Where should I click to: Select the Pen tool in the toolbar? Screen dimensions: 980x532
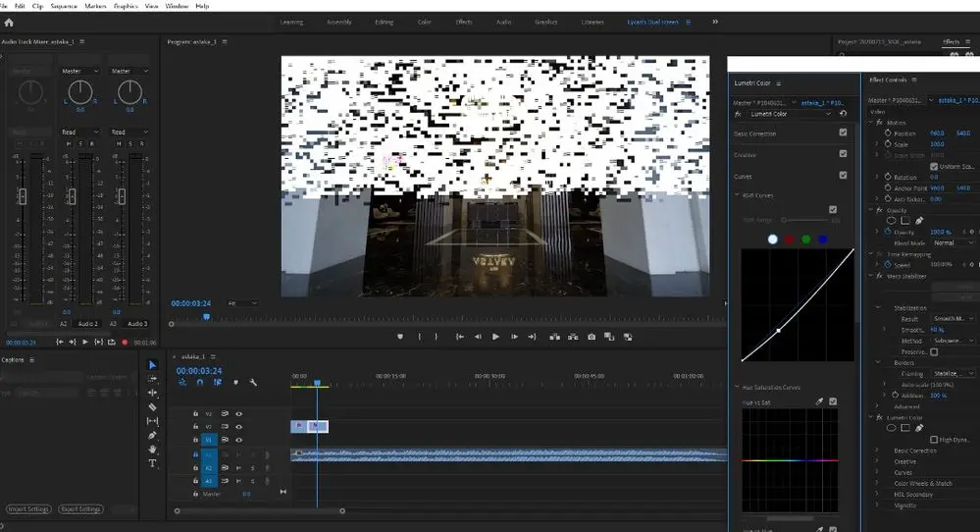coord(152,435)
